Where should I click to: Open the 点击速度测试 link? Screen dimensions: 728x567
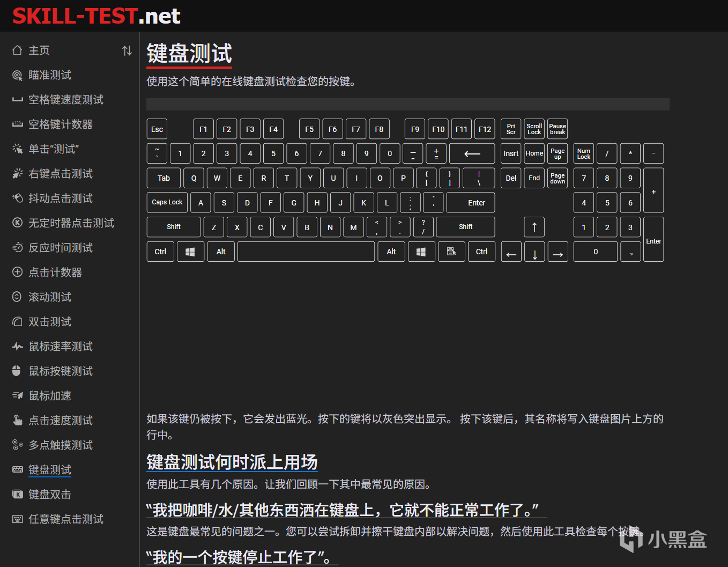pos(61,421)
